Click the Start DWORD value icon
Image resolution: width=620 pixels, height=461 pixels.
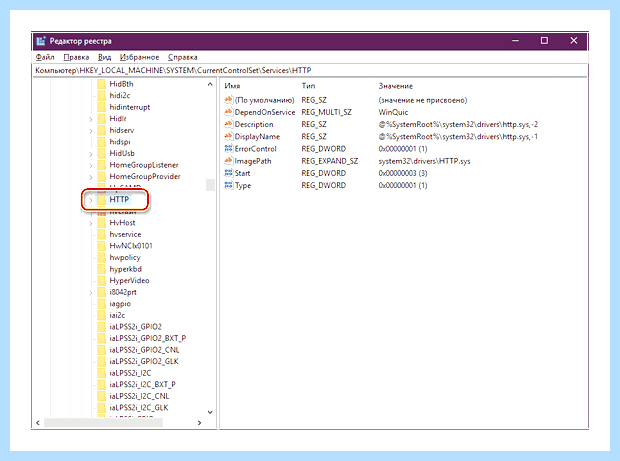pyautogui.click(x=228, y=173)
